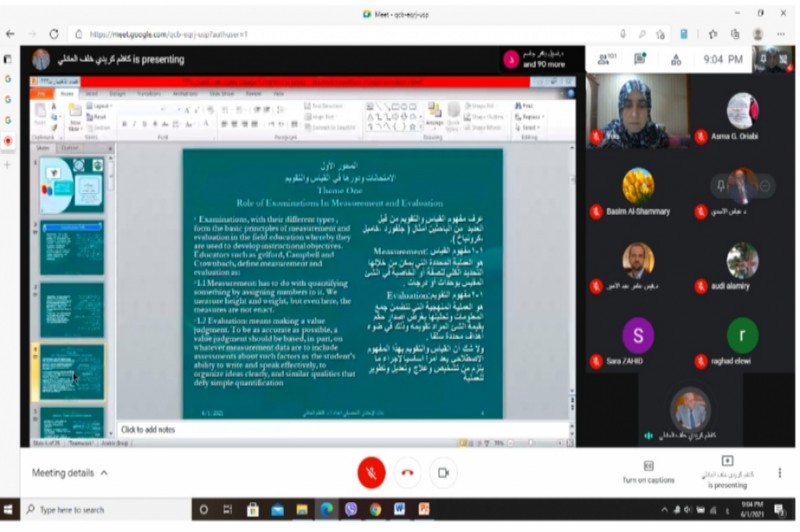Viewport: 800px width, 532px height.
Task: Click the Windows taskbar search box
Action: [x=110, y=509]
